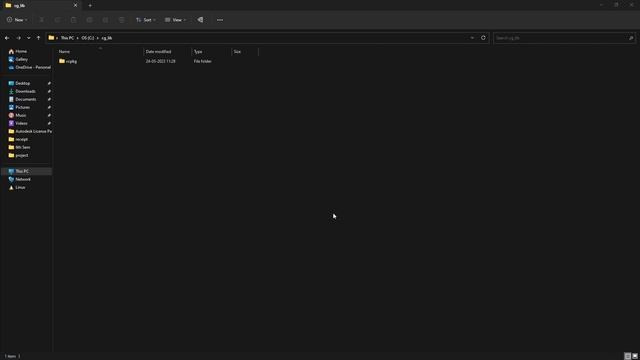Image resolution: width=640 pixels, height=360 pixels.
Task: Click the folder icon in address bar
Action: click(51, 38)
